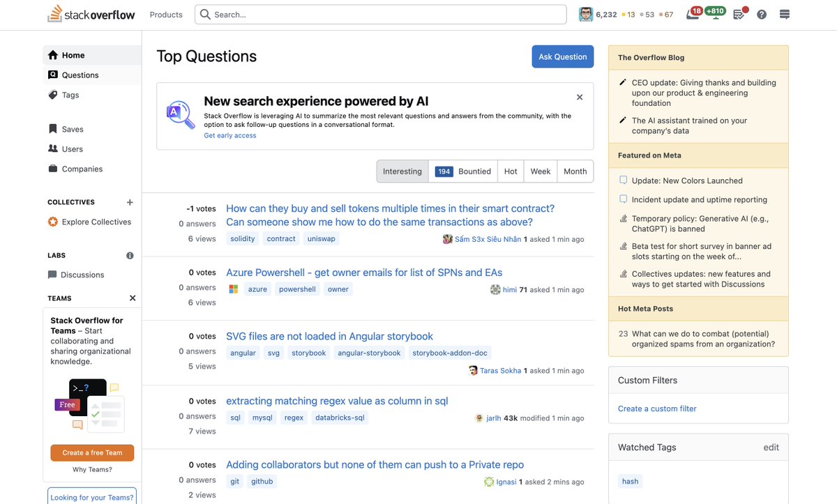
Task: Open The AI assistant trained blog post
Action: coord(689,125)
